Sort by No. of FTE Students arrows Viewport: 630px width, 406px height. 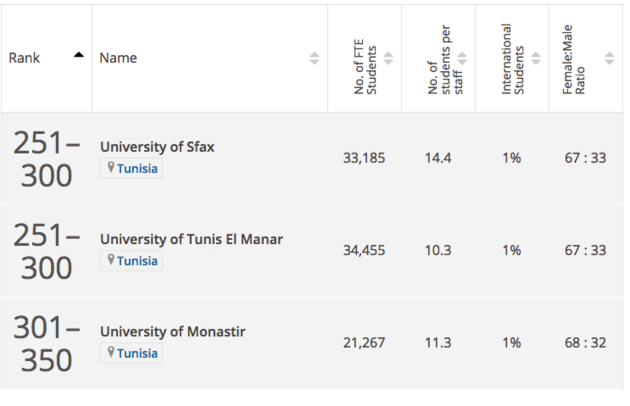click(x=388, y=58)
